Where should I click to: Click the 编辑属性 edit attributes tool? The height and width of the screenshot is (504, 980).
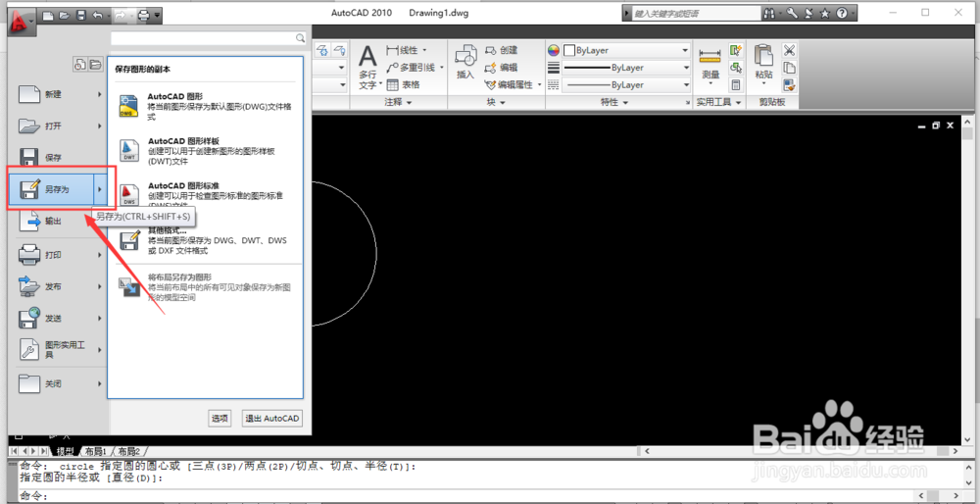[x=509, y=84]
